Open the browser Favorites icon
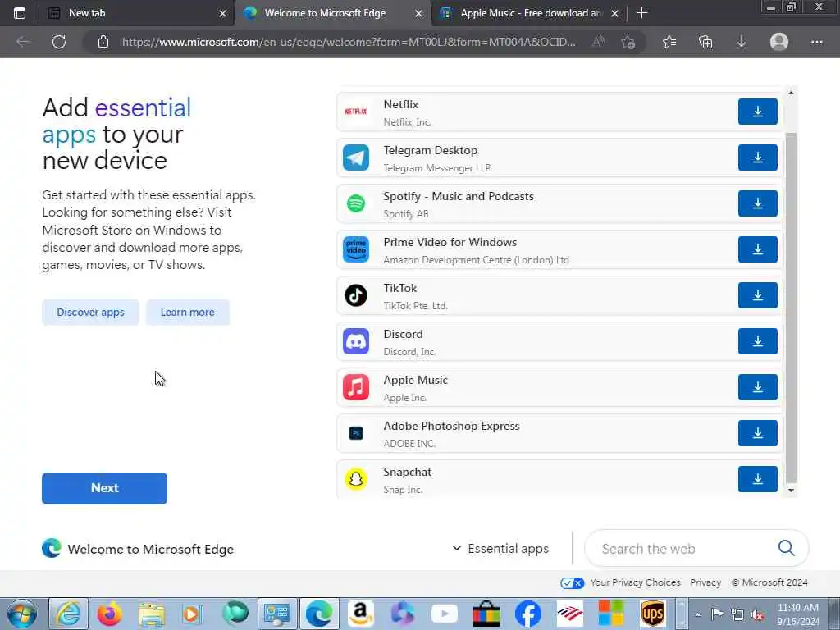 (669, 42)
